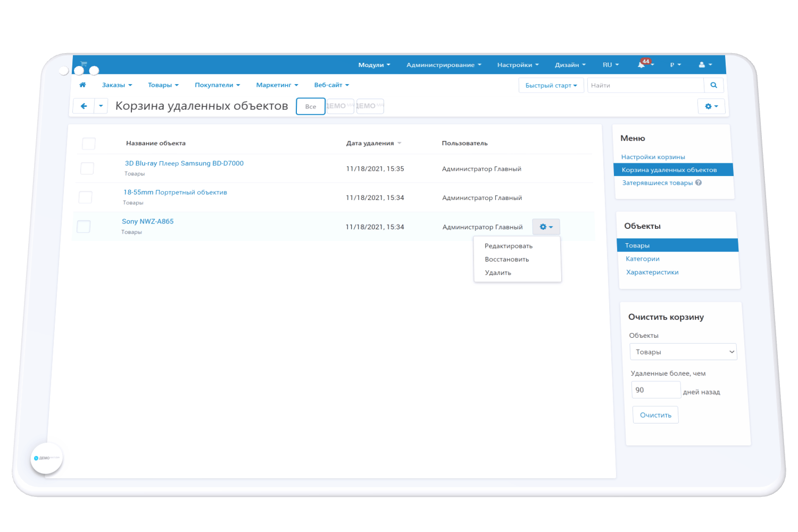Viewport: 798px width, 532px height.
Task: Select the Все storefront tab
Action: [311, 106]
